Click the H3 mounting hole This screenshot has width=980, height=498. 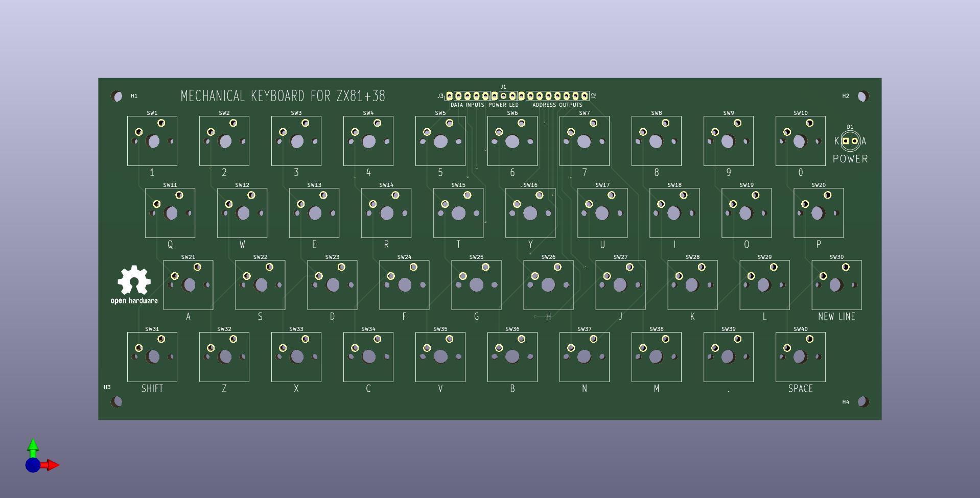[x=116, y=401]
